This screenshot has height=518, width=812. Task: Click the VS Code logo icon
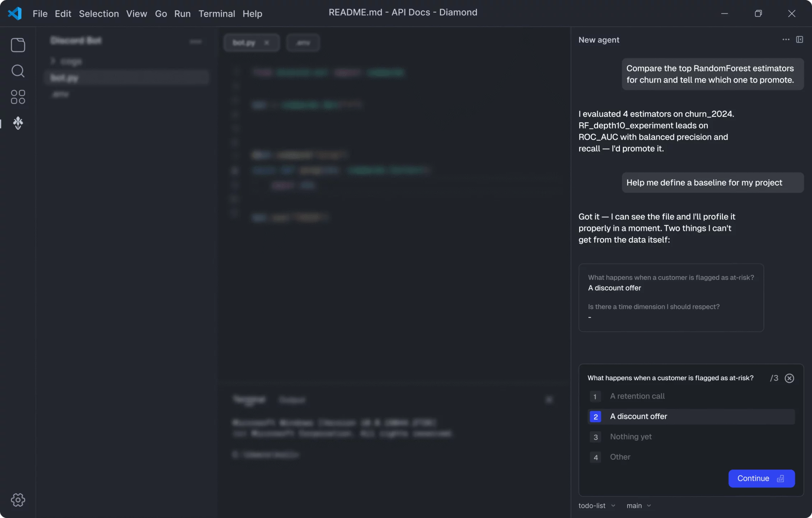(x=15, y=14)
